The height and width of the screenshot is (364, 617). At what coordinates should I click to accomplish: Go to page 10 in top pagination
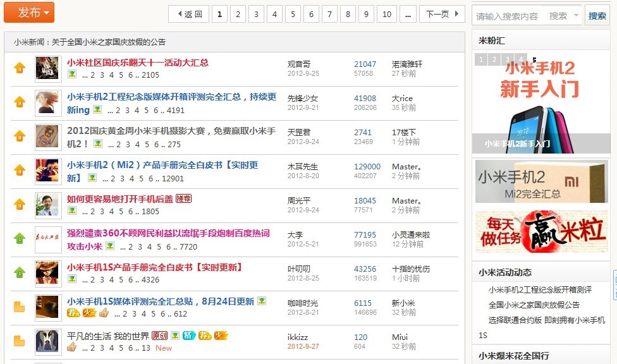point(387,14)
